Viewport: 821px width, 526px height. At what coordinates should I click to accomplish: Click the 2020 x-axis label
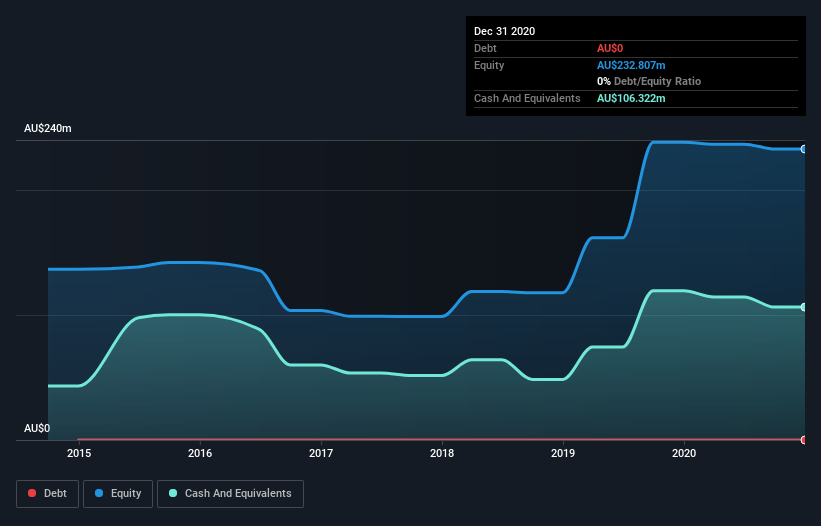pyautogui.click(x=684, y=453)
